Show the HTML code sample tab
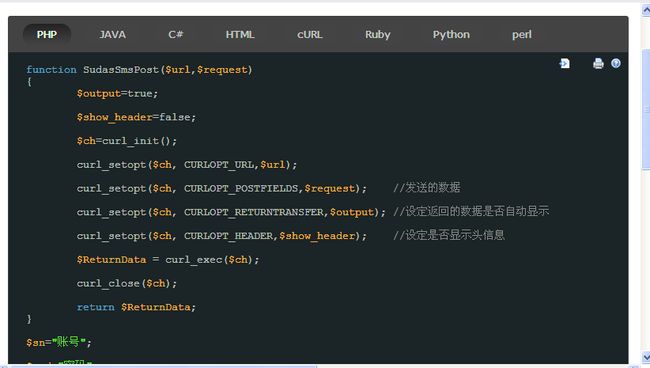Viewport: 650px width, 368px height. (x=240, y=34)
